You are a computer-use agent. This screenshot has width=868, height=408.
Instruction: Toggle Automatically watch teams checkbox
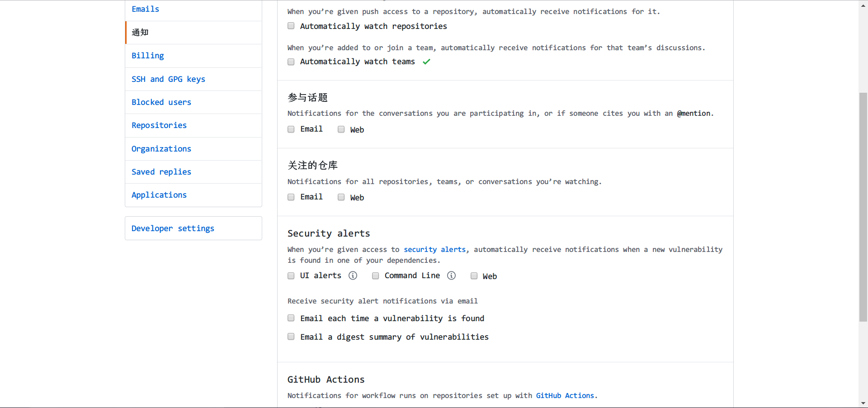(x=291, y=62)
